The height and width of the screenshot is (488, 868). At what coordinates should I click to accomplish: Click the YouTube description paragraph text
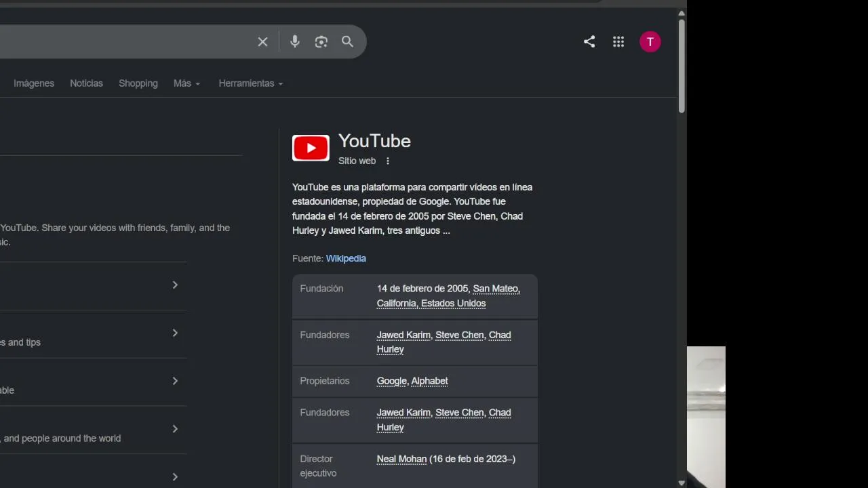click(x=412, y=209)
